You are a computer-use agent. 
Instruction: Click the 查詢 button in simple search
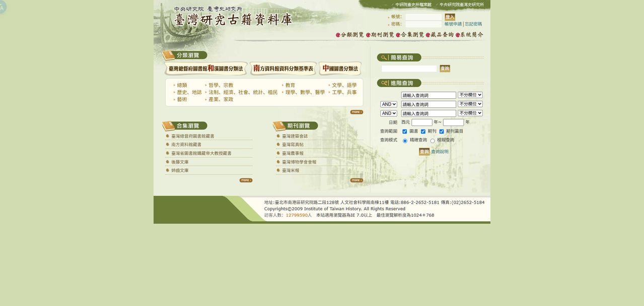[x=445, y=69]
